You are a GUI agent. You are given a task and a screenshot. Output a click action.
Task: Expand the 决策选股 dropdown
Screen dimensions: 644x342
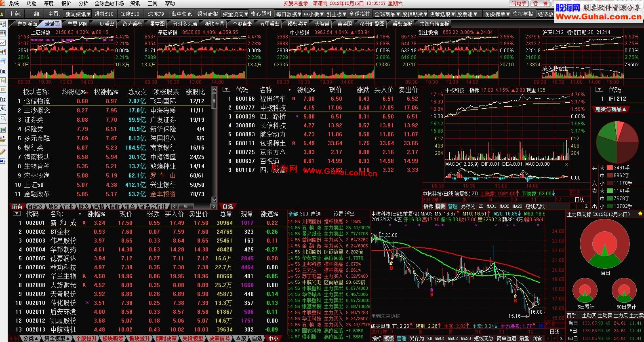point(442,14)
